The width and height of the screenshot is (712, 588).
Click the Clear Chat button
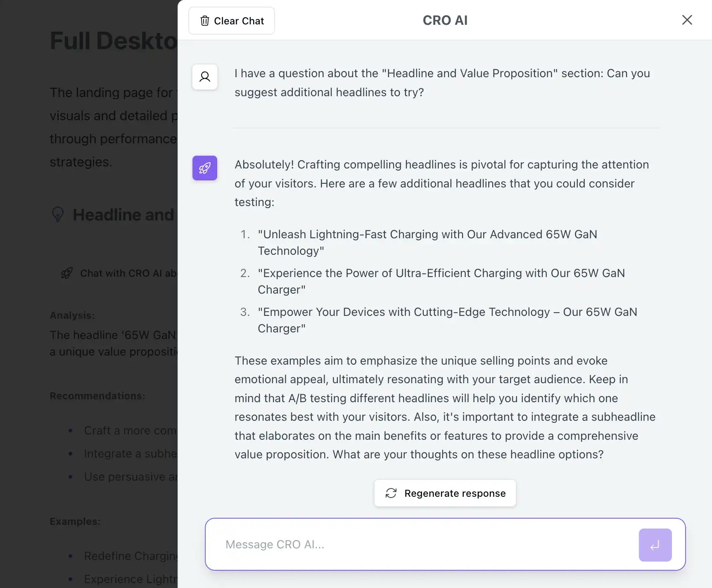pos(231,21)
